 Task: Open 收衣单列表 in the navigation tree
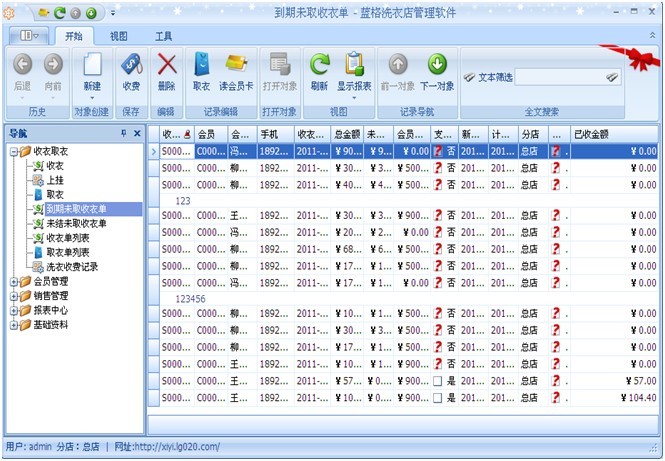tap(68, 238)
